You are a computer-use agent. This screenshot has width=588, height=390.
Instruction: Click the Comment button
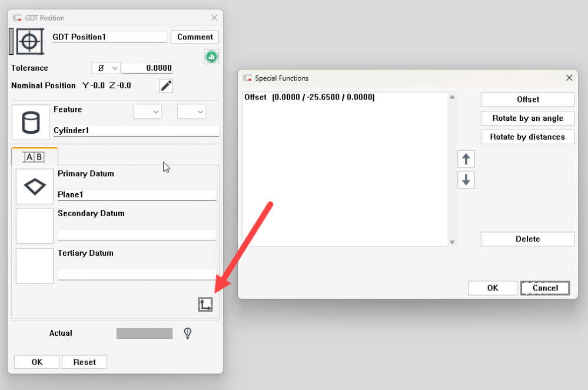195,37
